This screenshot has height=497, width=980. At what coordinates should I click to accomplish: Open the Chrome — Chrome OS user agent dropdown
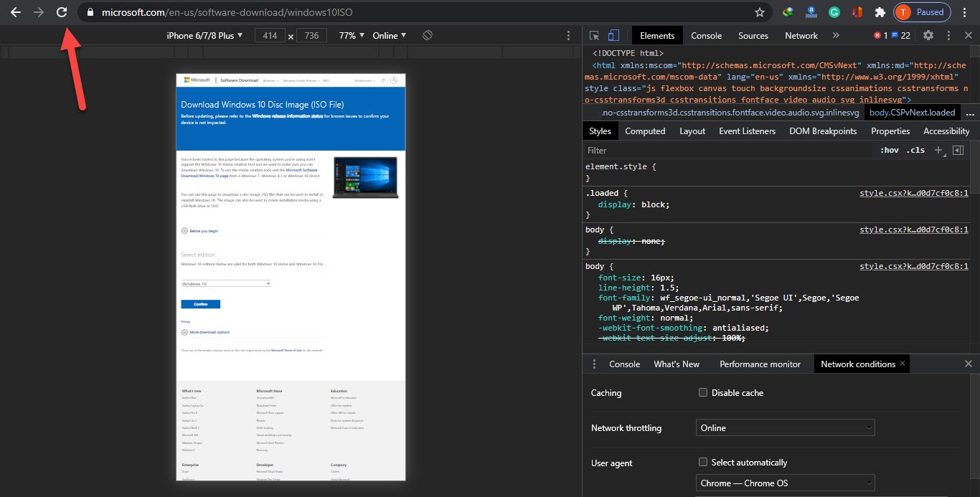tap(785, 483)
